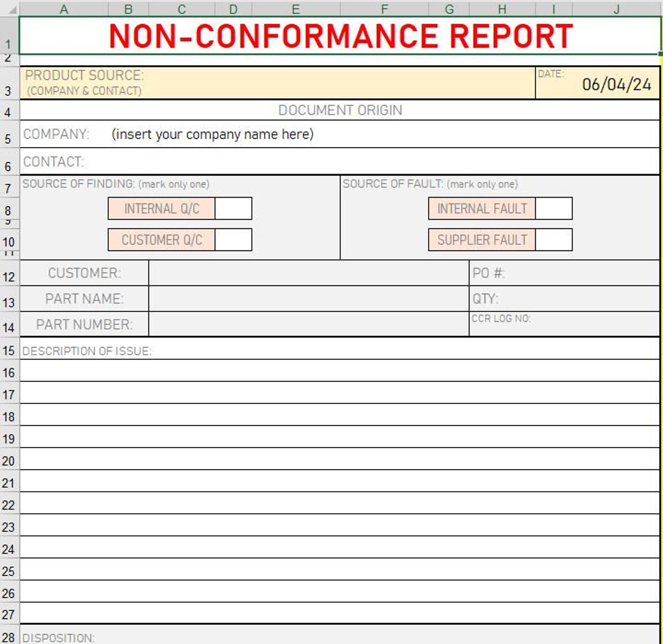Check the CUSTOMER Q/C box
Screen dimensions: 663x644
(x=232, y=238)
